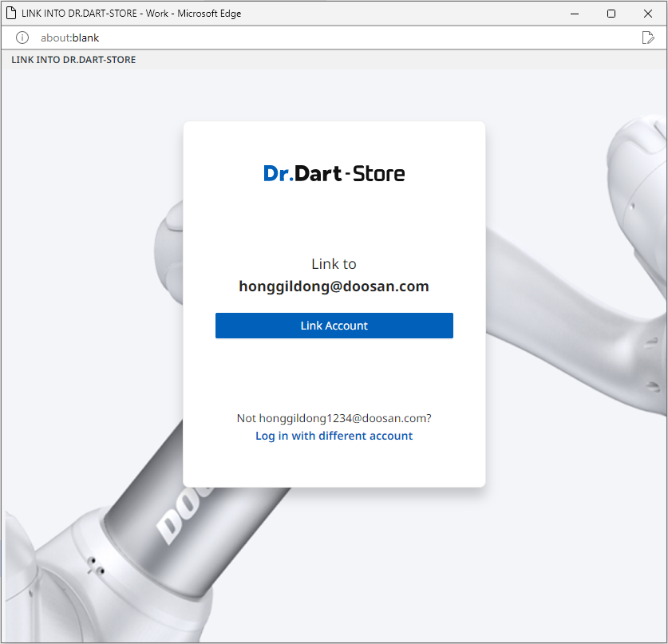This screenshot has width=668, height=644.
Task: Maximize the Edge window
Action: point(611,14)
